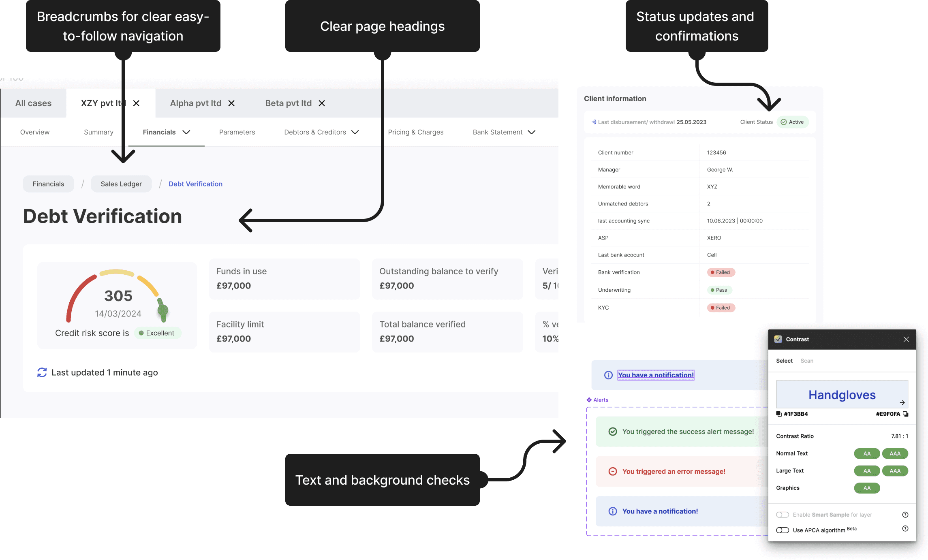Click the help icon next to APCA algorithm
Image resolution: width=928 pixels, height=560 pixels.
click(x=905, y=529)
